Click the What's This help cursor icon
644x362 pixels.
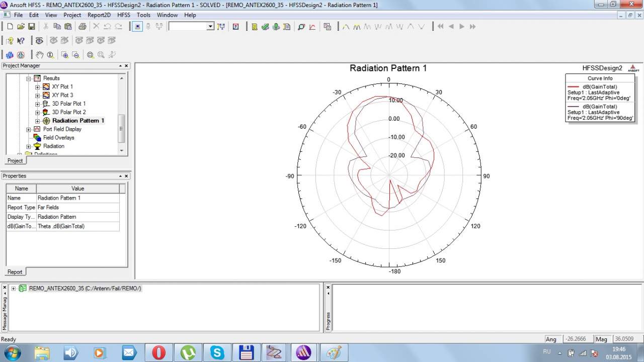[x=21, y=41]
